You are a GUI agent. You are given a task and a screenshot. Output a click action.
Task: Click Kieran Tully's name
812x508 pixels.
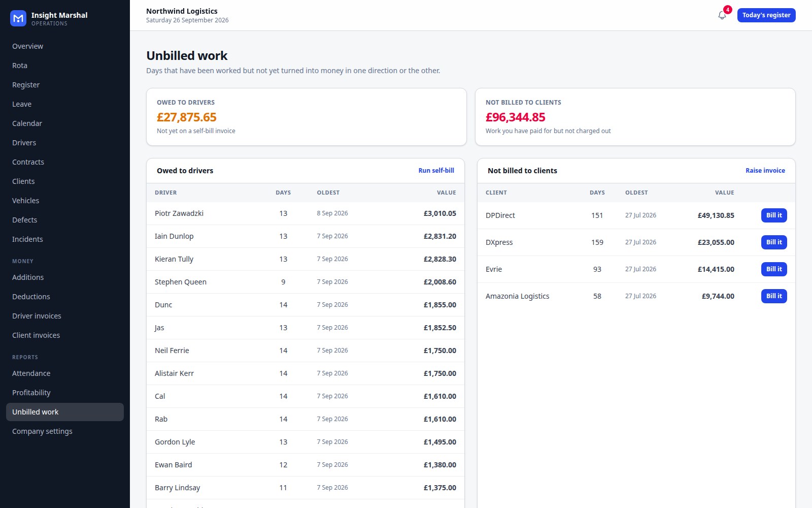(174, 259)
